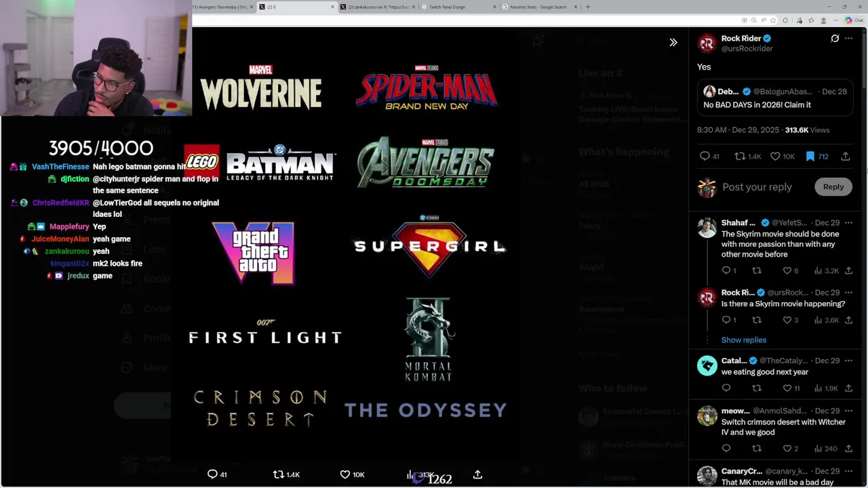Click the 313.6K Views count
This screenshot has width=868, height=488.
coord(807,130)
